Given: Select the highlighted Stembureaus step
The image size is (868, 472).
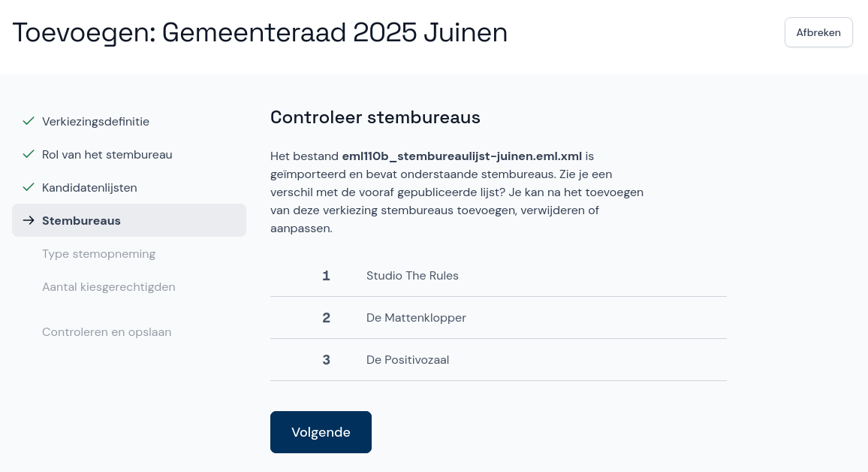Looking at the screenshot, I should [81, 220].
